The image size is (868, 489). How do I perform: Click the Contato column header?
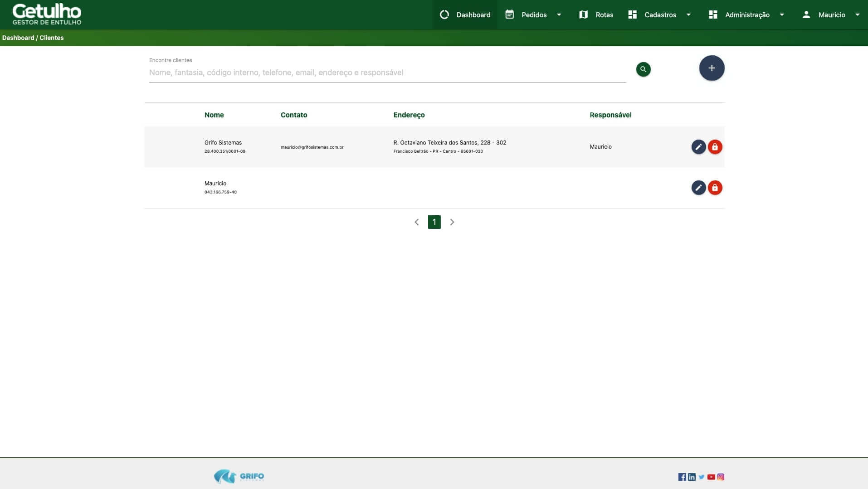294,115
